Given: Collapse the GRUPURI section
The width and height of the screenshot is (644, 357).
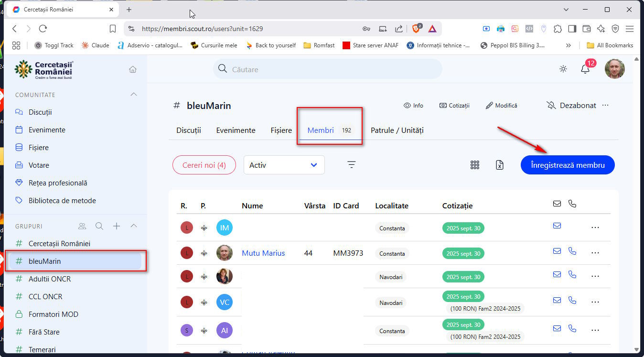Looking at the screenshot, I should [x=134, y=226].
